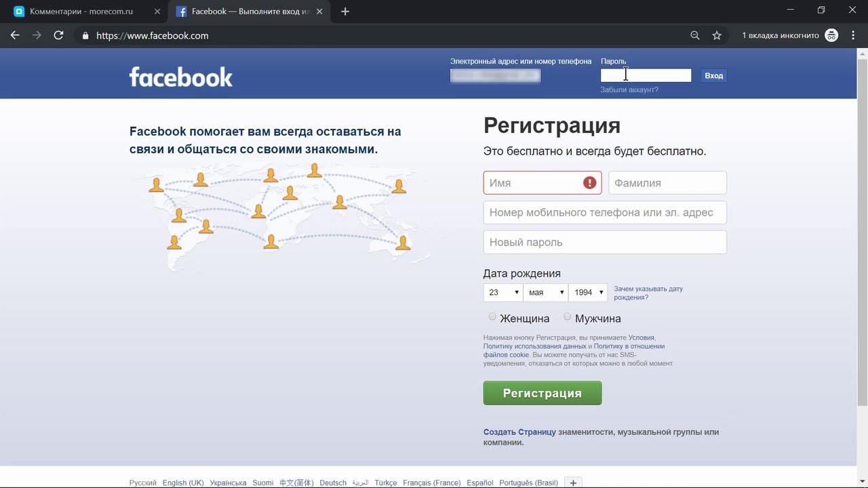This screenshot has height=488, width=868.
Task: Select Українська language
Action: (228, 483)
